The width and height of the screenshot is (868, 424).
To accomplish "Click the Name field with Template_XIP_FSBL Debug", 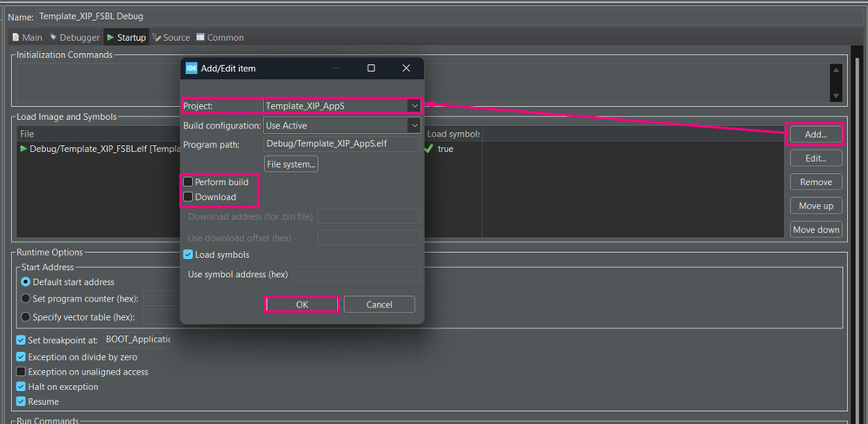I will [449, 17].
